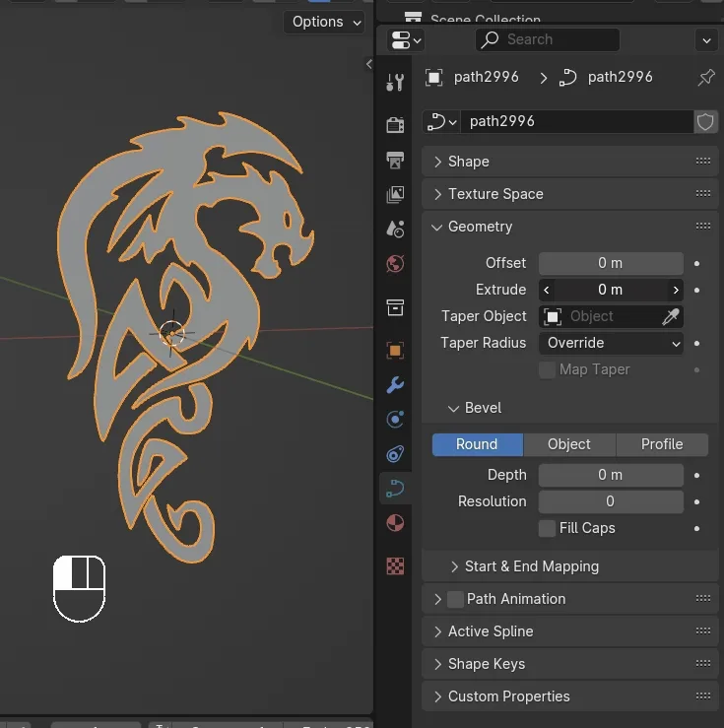Click the path2996 object breadcrumb icon

(433, 78)
